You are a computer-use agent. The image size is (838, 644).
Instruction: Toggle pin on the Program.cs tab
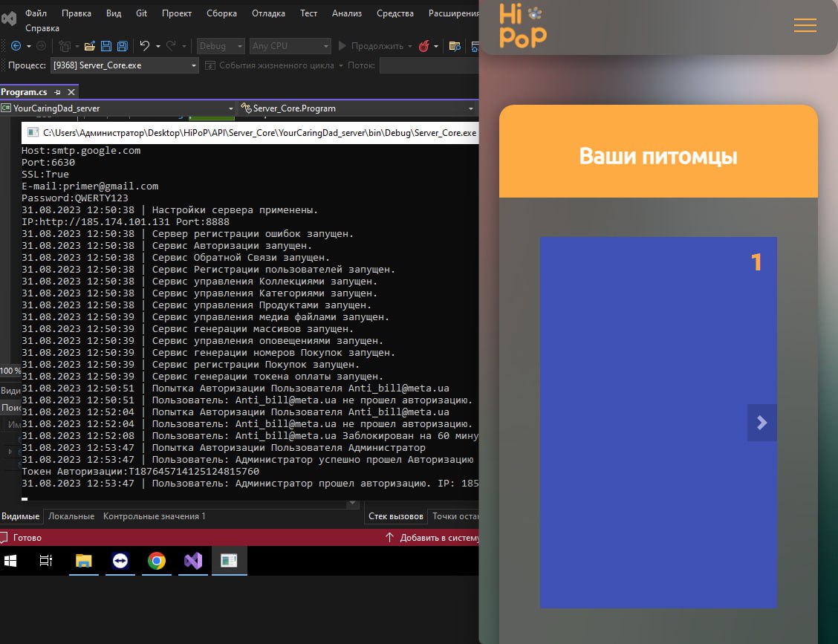tap(58, 92)
